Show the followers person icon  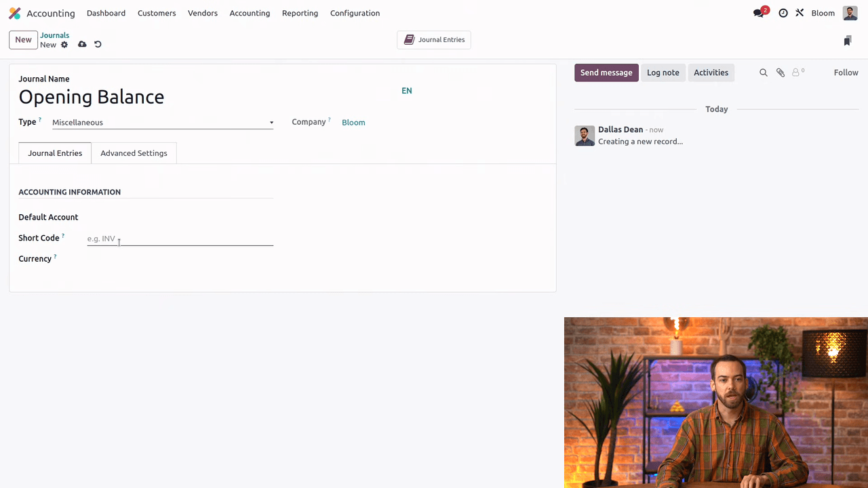click(x=797, y=73)
